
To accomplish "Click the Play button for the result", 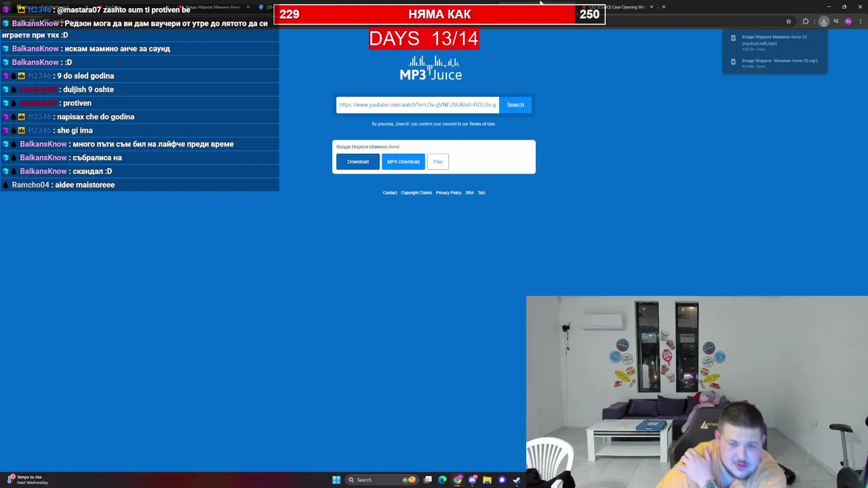I will pos(438,161).
